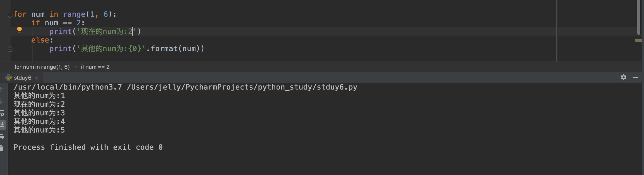Click the Python icon on stduy6 tab
The height and width of the screenshot is (175, 644).
coord(9,77)
